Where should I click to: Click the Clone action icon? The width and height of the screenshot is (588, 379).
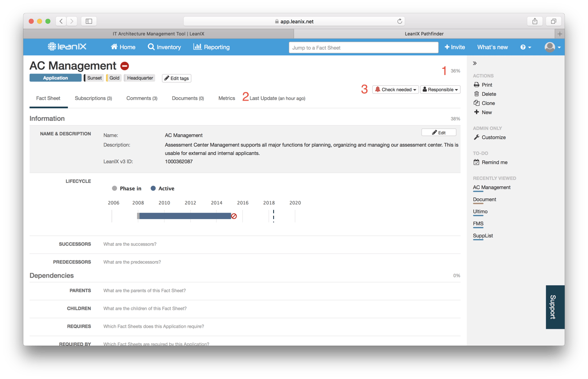[477, 103]
